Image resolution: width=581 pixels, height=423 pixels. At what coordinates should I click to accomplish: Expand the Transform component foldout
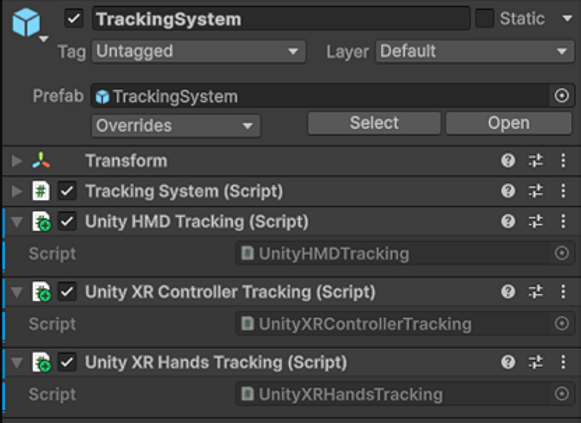[17, 161]
